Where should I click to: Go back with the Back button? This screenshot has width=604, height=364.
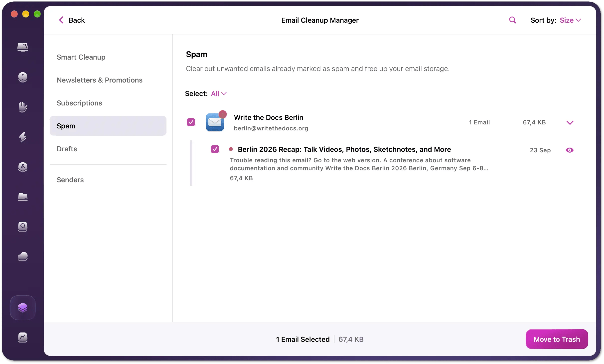click(x=72, y=20)
